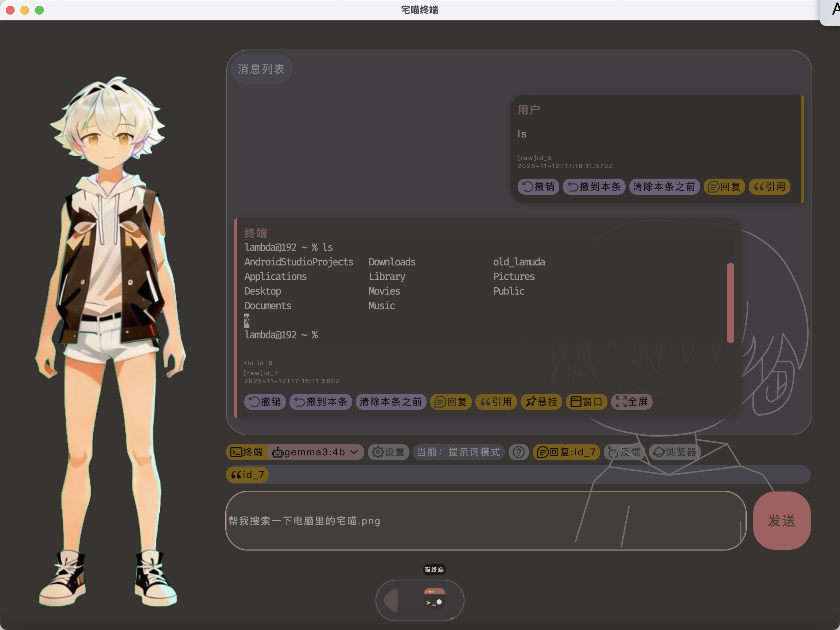Remove the quoted id_7 reference chip
The height and width of the screenshot is (630, 840).
click(247, 475)
